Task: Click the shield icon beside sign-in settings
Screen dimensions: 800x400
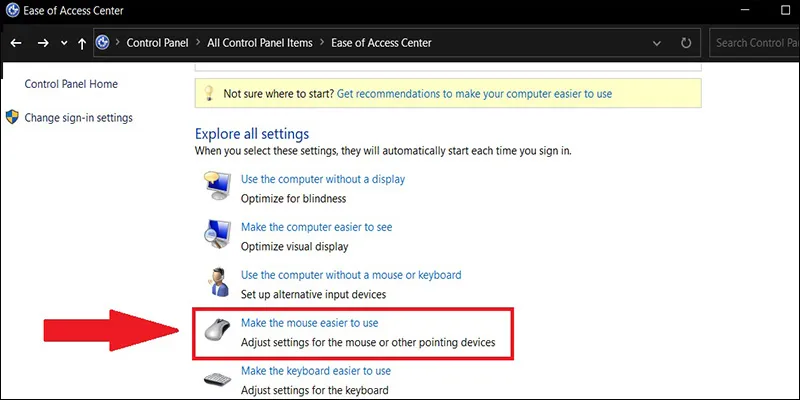Action: (x=12, y=117)
